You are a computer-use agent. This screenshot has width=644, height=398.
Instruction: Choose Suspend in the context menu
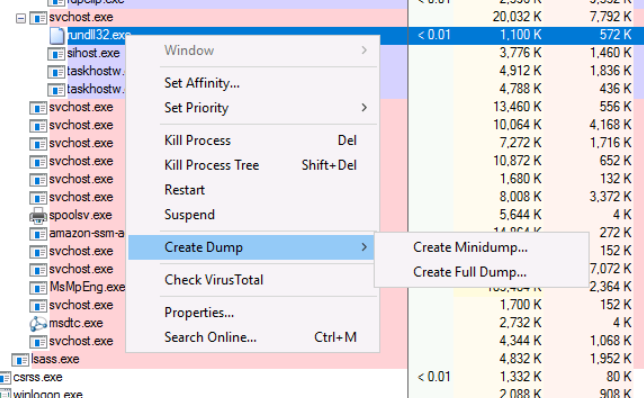click(x=252, y=215)
